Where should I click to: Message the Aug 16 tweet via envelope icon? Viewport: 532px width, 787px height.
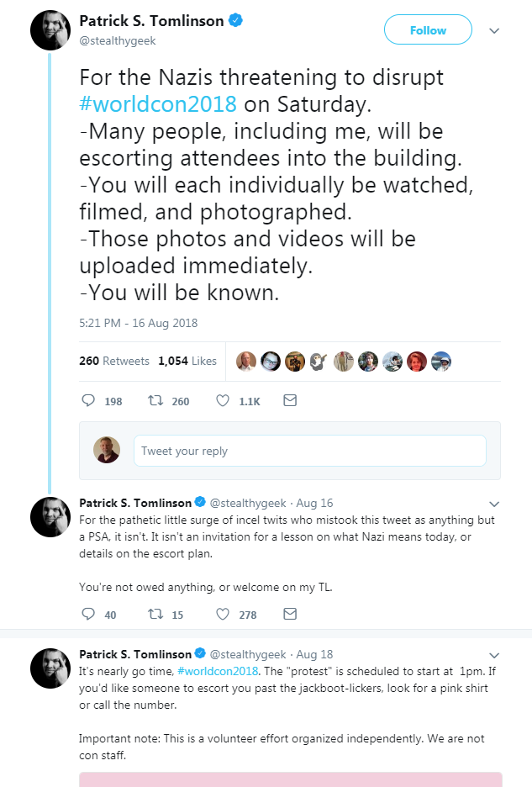[290, 615]
